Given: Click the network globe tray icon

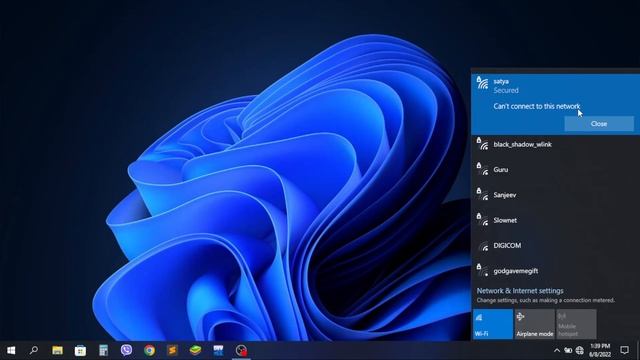Looking at the screenshot, I should [x=580, y=350].
